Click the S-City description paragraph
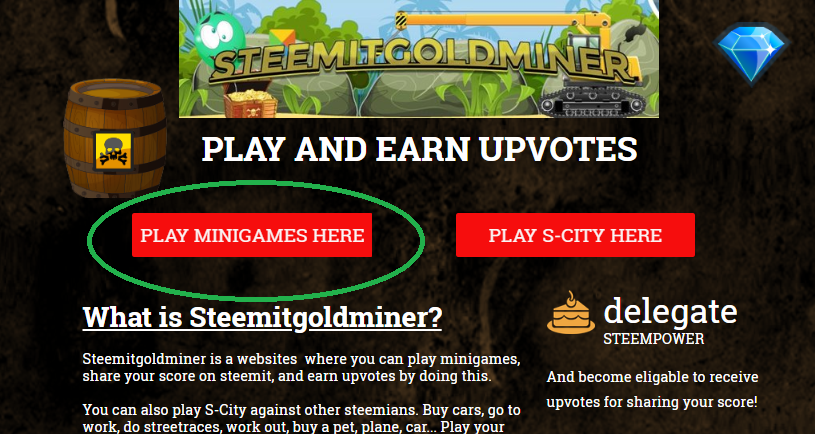This screenshot has width=815, height=434. [x=301, y=418]
